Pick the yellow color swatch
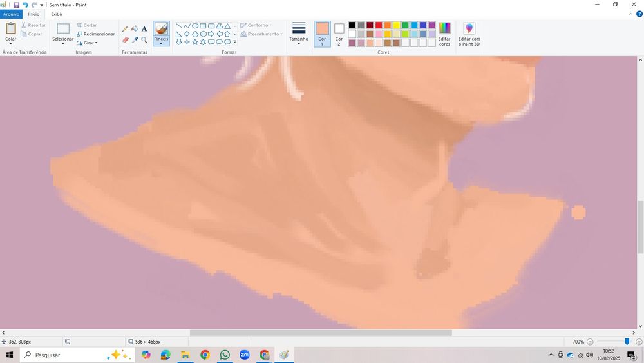Screen dimensions: 644x363 pos(396,25)
